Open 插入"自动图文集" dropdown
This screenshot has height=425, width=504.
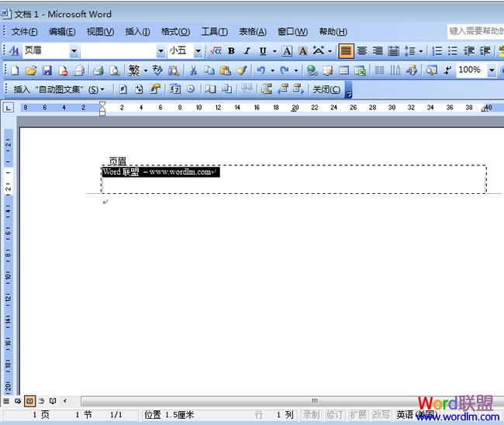[59, 89]
